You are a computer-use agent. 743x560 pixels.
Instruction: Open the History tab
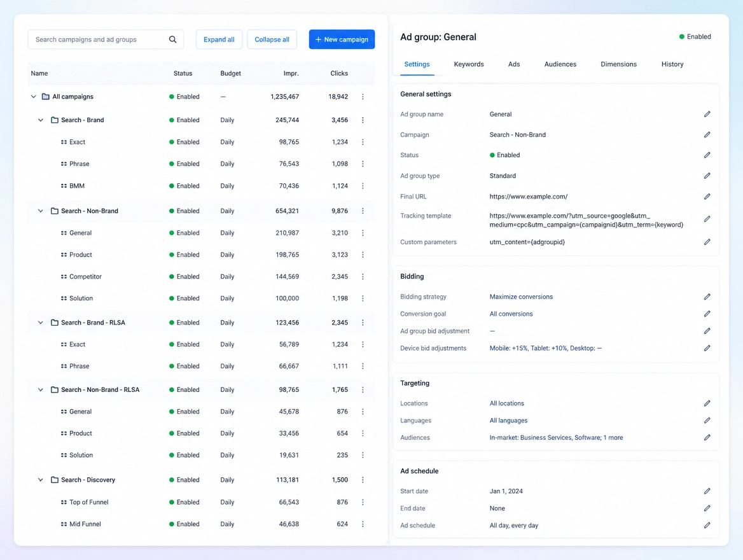coord(672,64)
